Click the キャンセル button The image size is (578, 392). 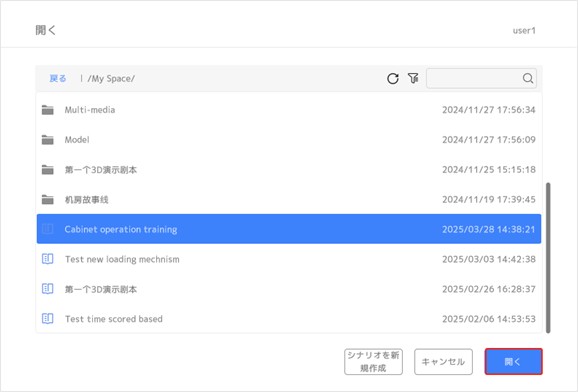point(443,362)
